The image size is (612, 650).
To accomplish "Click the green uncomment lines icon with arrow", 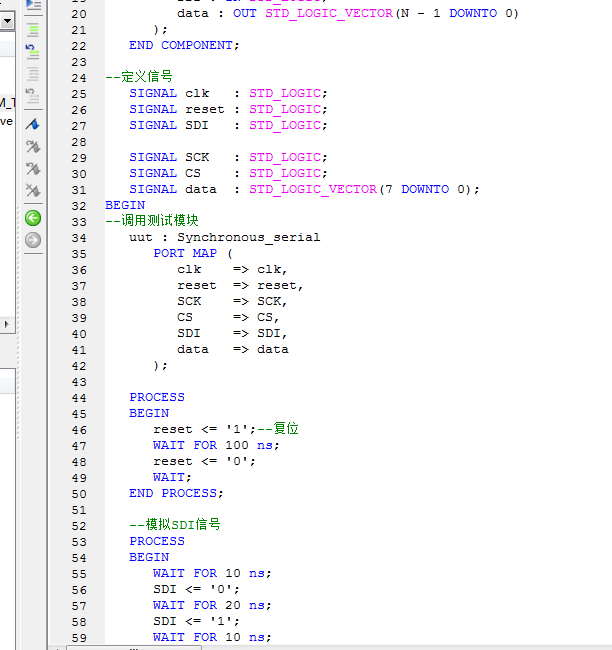I will pos(33,50).
